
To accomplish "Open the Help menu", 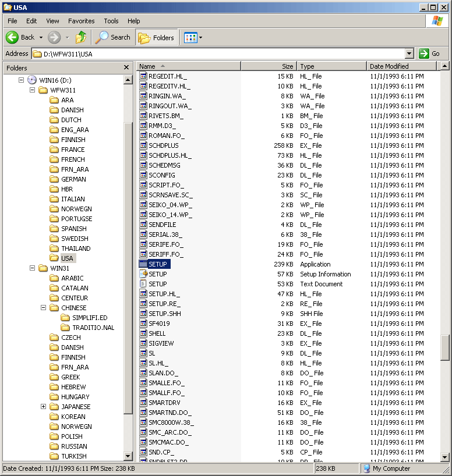I will coord(134,21).
